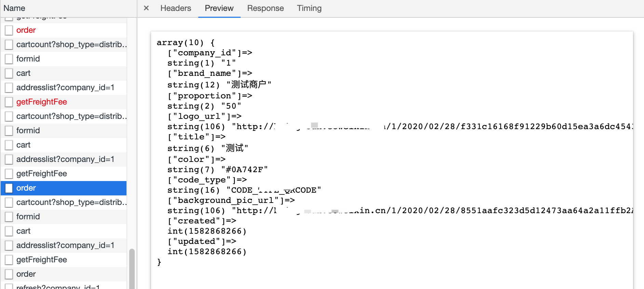Image resolution: width=644 pixels, height=289 pixels.
Task: Click the color value "#0A742F" text
Action: 244,170
